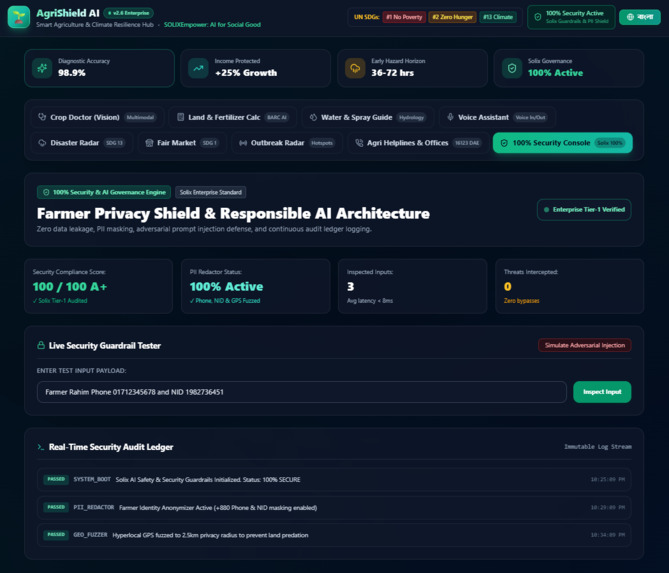Switch to Disaster Radar tab
The width and height of the screenshot is (669, 573).
81,143
